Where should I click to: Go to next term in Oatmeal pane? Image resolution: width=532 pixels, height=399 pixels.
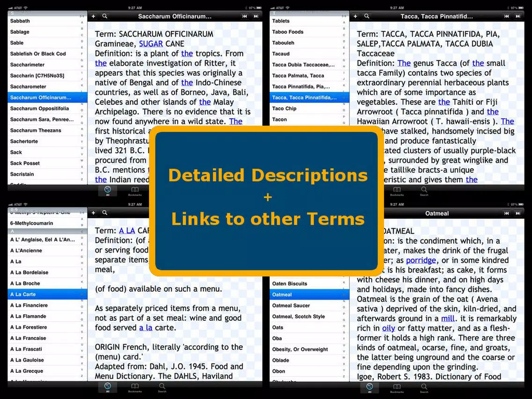[518, 213]
